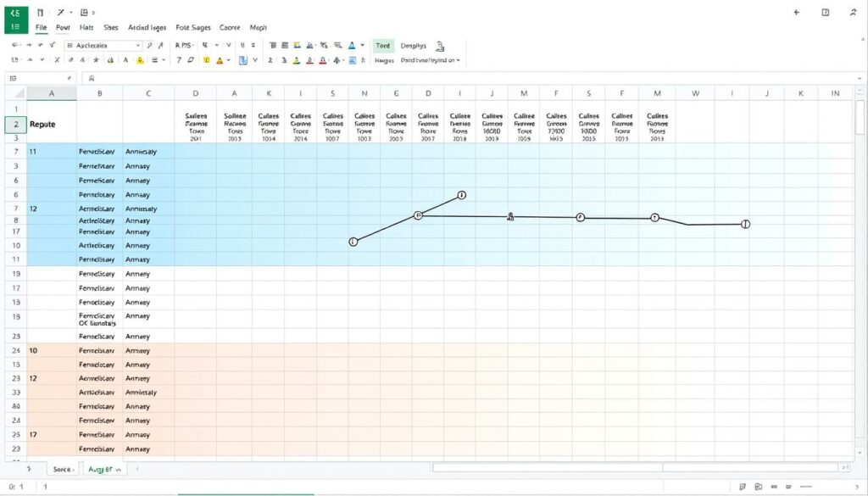Click the first view icon in the status bar
Image resolution: width=868 pixels, height=496 pixels.
(743, 487)
